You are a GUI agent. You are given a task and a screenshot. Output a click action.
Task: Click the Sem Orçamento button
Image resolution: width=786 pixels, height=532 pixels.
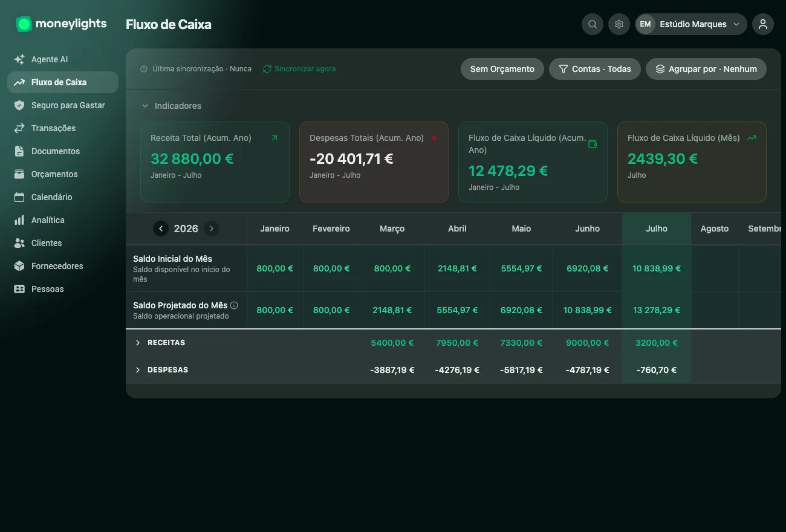tap(502, 69)
